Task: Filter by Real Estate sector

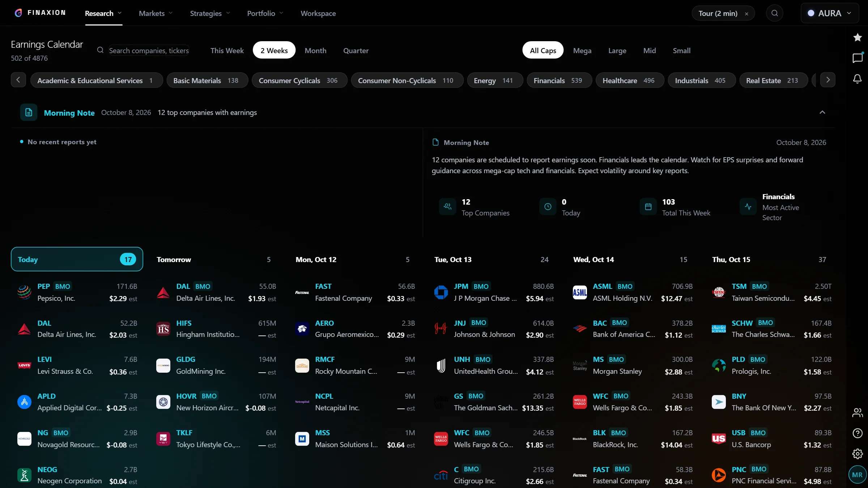Action: coord(774,80)
